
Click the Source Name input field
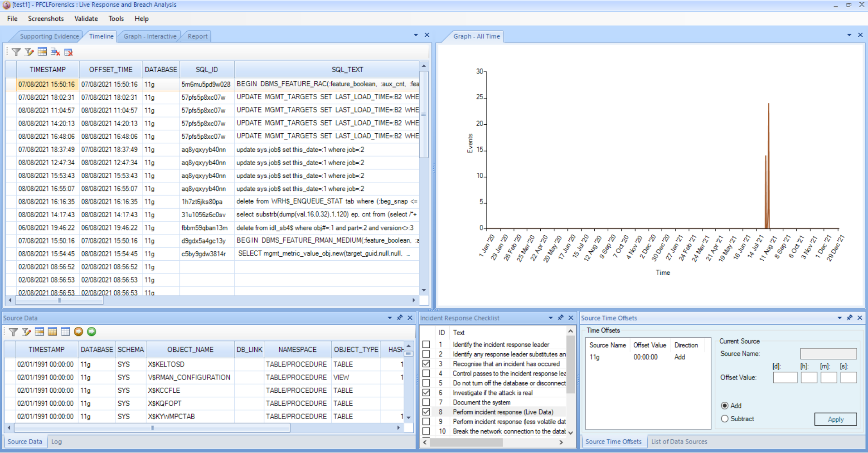(x=828, y=354)
